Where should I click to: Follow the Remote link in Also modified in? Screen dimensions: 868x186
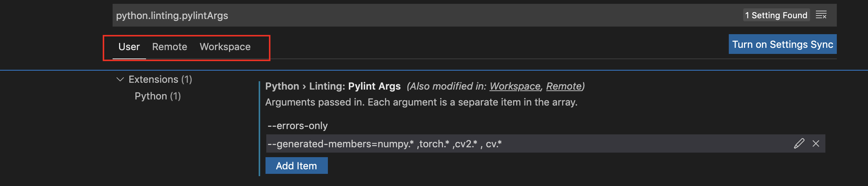[564, 86]
